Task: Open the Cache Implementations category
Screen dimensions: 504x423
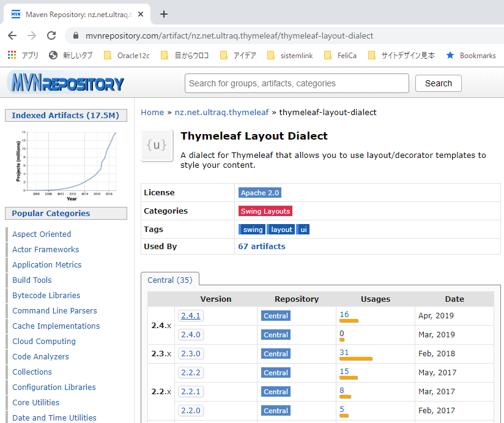Action: 56,326
